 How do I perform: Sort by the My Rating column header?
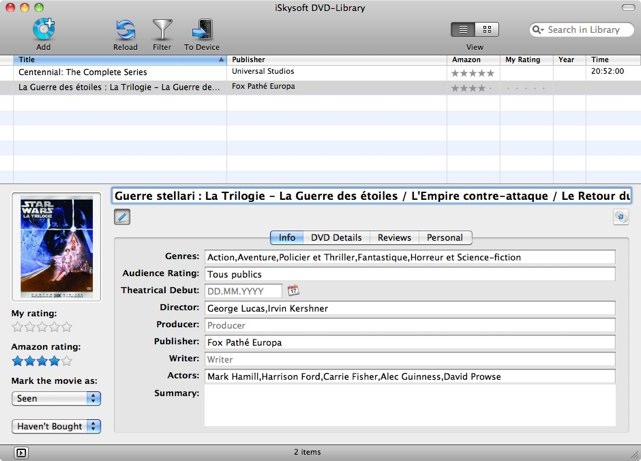(527, 60)
